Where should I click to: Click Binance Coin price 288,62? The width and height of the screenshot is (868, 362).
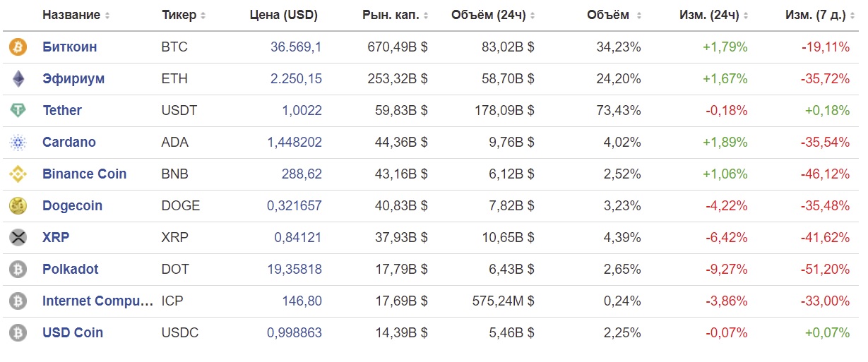pos(302,174)
